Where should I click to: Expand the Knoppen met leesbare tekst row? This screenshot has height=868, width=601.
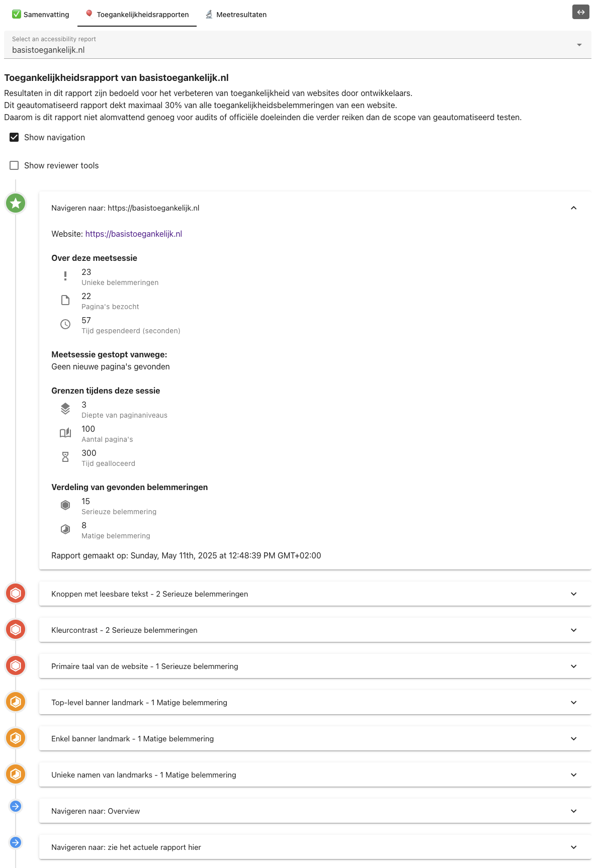coord(315,594)
